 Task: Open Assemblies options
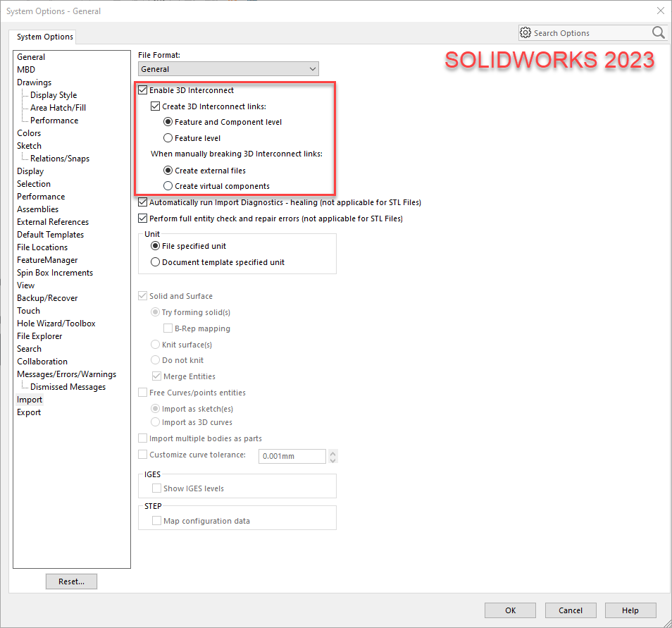click(x=38, y=209)
